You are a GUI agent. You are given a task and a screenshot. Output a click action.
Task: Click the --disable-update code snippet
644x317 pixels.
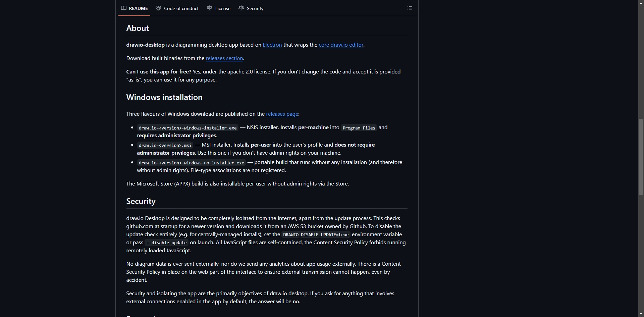click(x=167, y=243)
